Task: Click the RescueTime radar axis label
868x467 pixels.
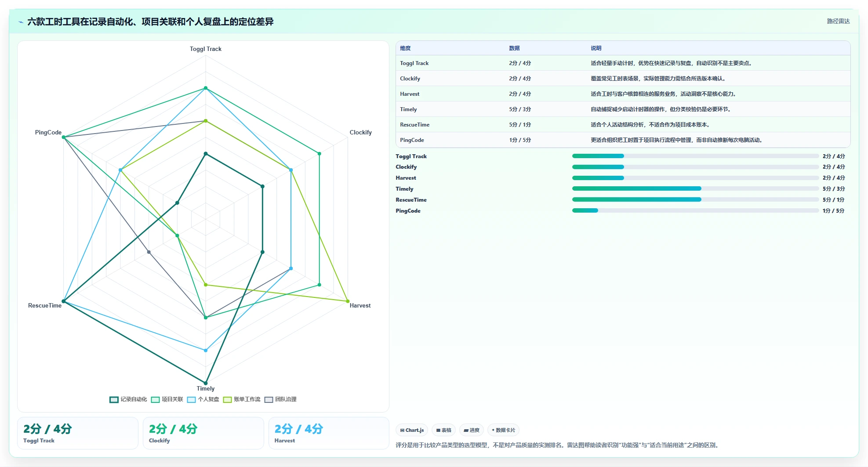Action: tap(45, 305)
